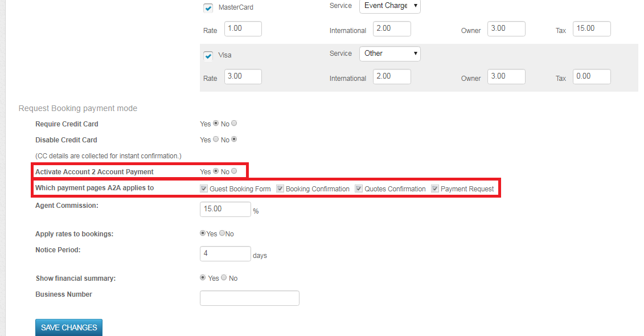The width and height of the screenshot is (644, 336).
Task: Select No for Disable Credit Card
Action: (x=234, y=140)
